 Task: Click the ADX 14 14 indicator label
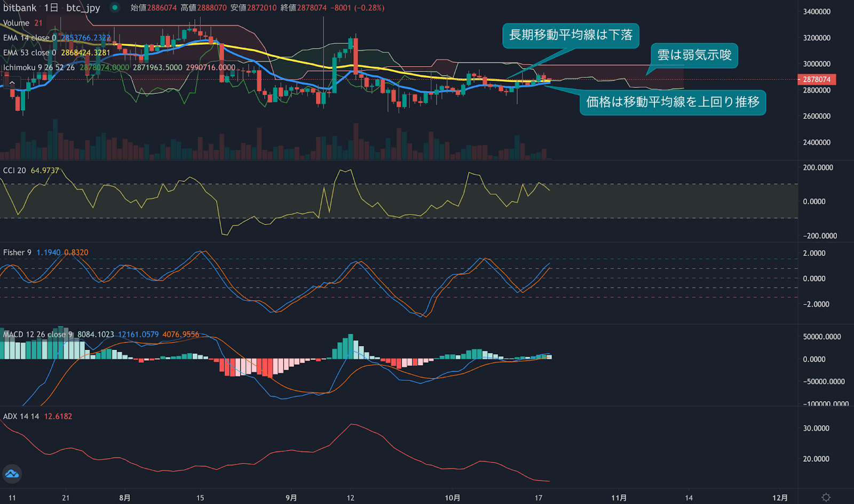[21, 417]
